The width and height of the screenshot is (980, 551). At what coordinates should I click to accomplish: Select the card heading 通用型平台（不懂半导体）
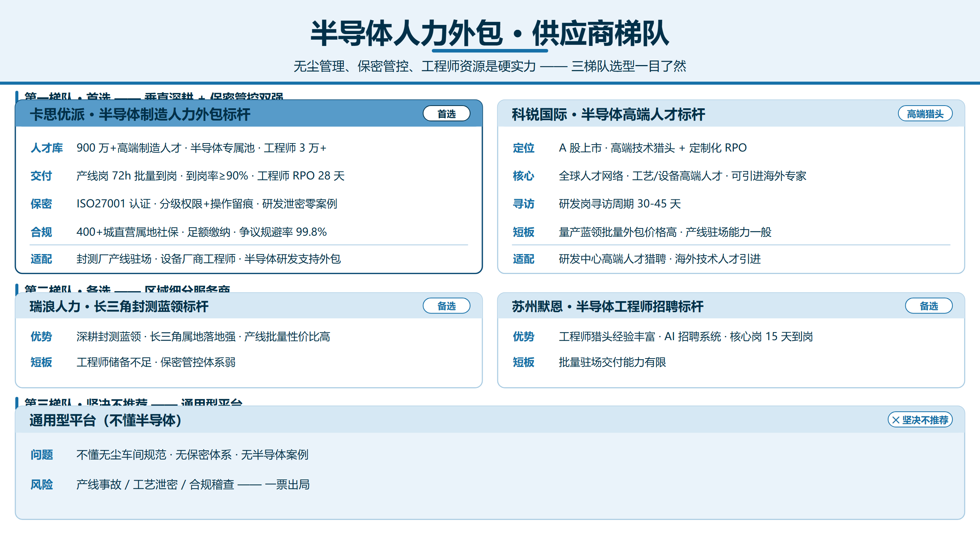105,421
